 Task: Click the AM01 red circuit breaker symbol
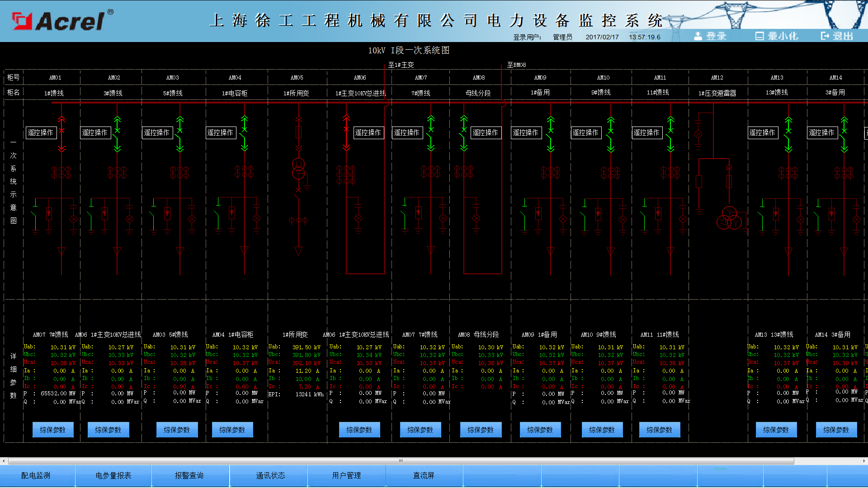[x=62, y=133]
